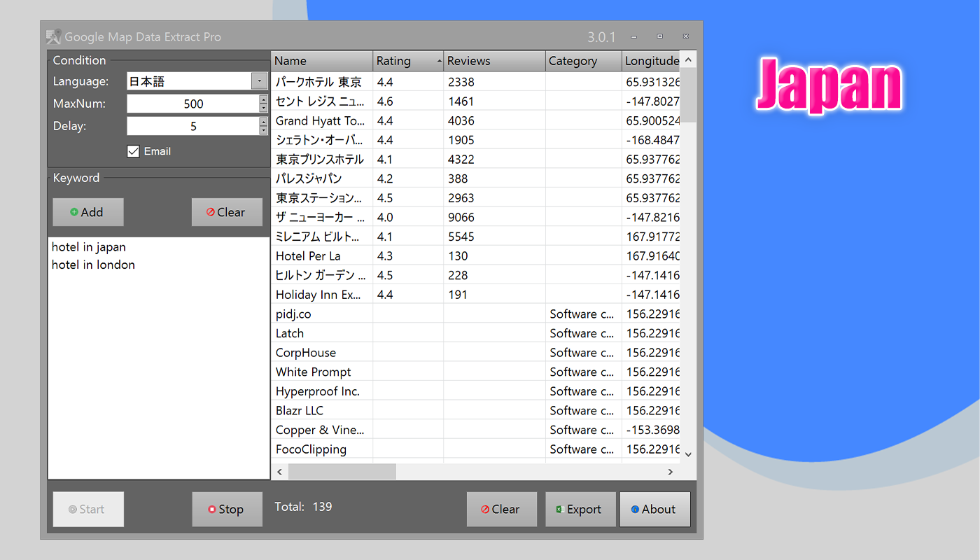Click the red stop icon inside the Stop button
The height and width of the screenshot is (560, 980).
[212, 509]
